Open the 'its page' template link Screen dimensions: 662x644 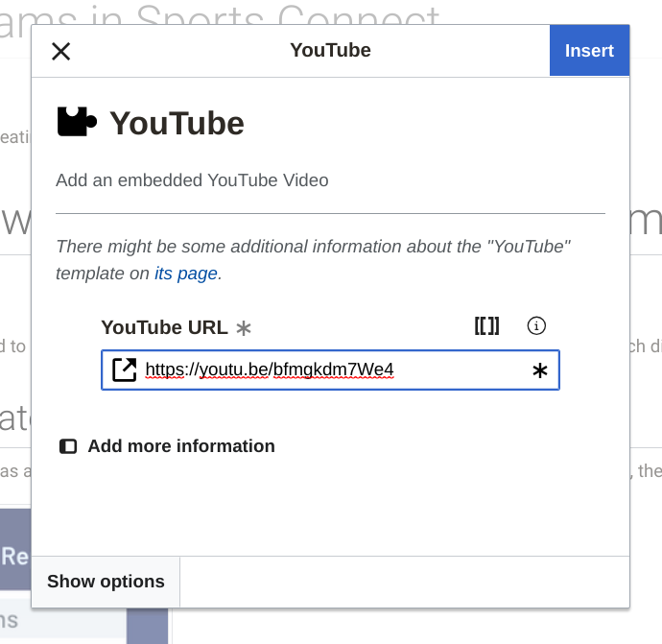click(186, 274)
